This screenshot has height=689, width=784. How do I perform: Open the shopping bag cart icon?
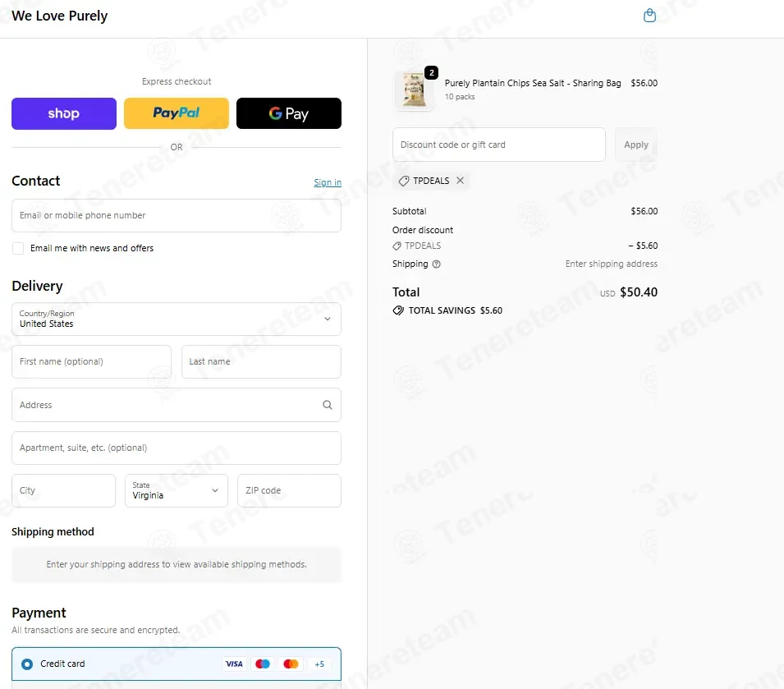(x=649, y=16)
